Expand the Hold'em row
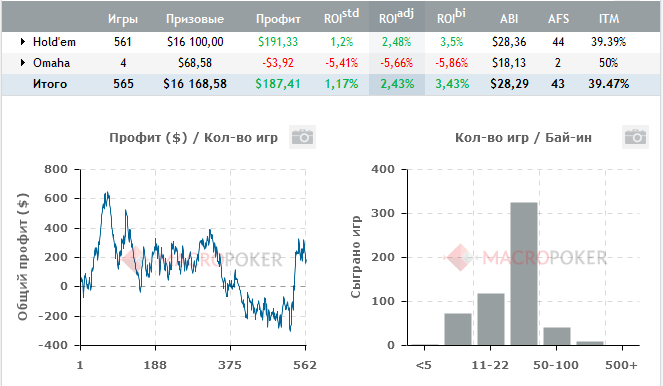Image resolution: width=663 pixels, height=386 pixels. point(22,42)
